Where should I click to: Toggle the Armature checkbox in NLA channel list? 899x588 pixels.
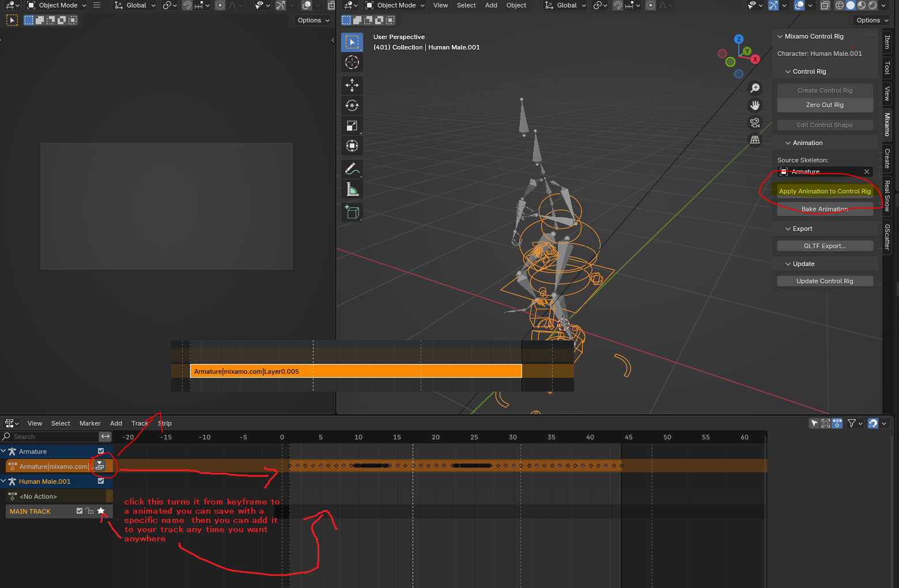[101, 452]
